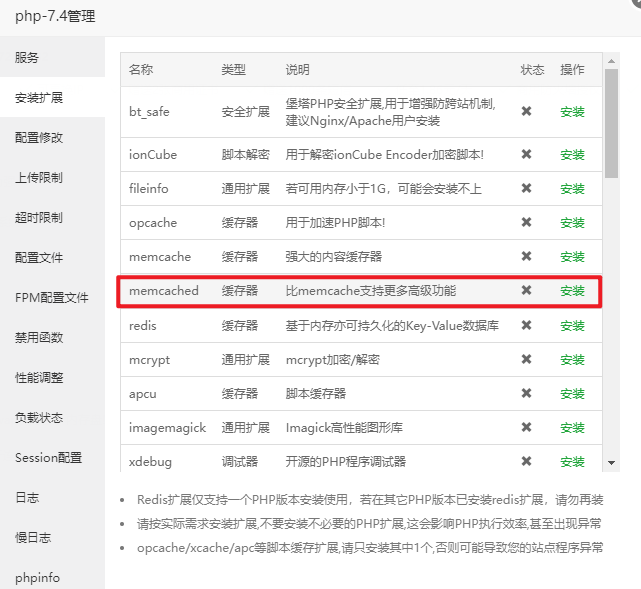641x589 pixels.
Task: Click the scrollbar down arrow
Action: (612, 463)
